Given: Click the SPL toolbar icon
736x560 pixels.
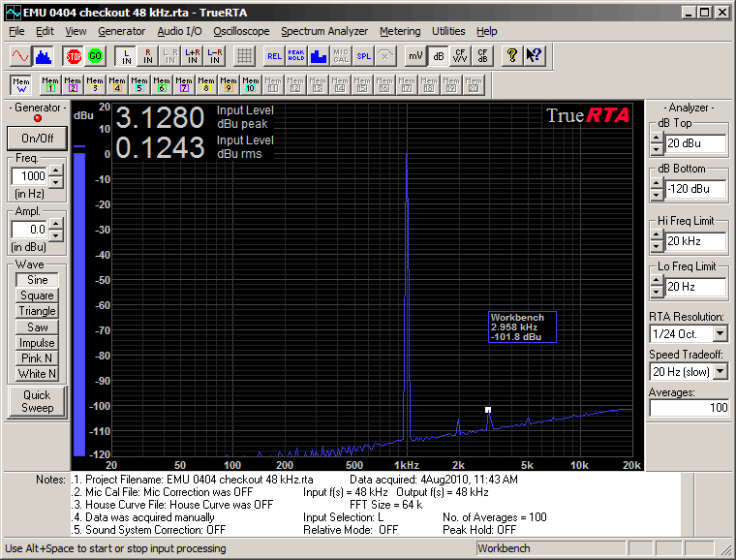Looking at the screenshot, I should 363,56.
